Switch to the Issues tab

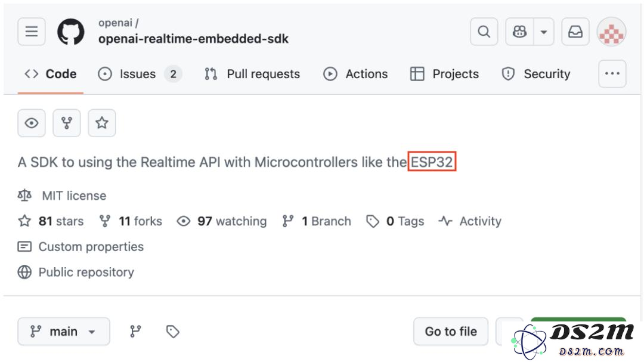(x=140, y=74)
